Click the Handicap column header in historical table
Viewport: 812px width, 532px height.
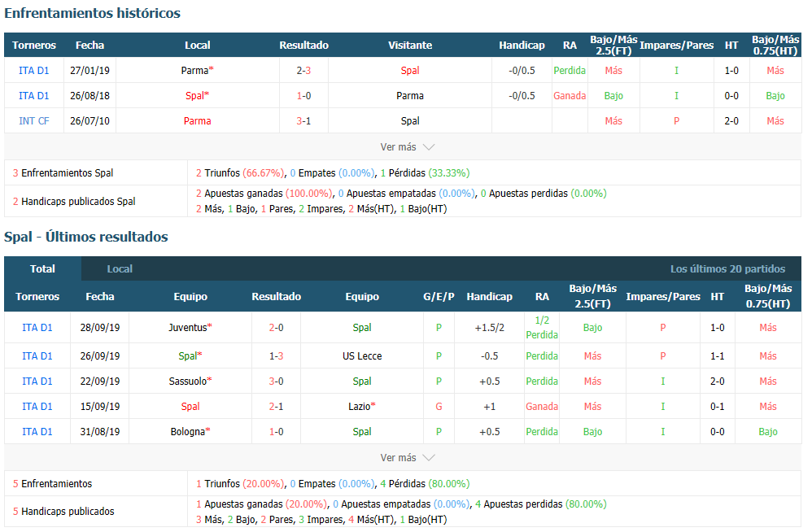tap(522, 46)
